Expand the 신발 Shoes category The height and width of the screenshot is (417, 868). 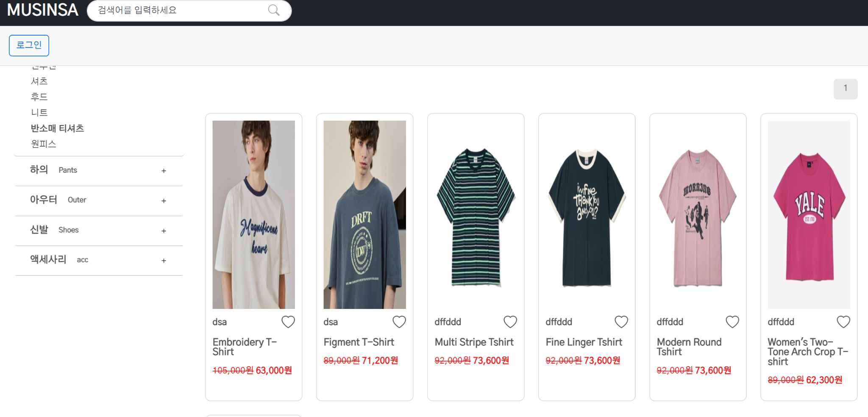(x=164, y=231)
